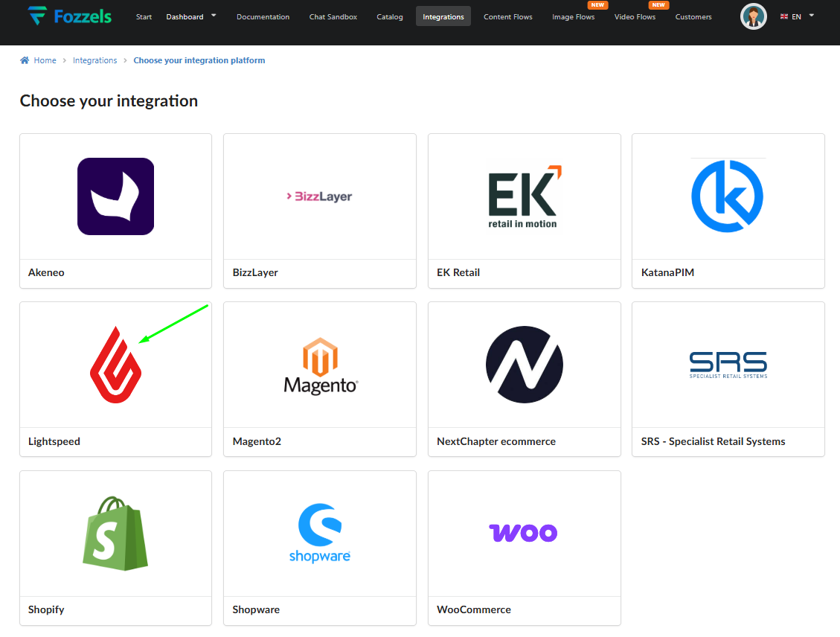Go to Start in the navbar
Viewport: 840px width, 637px height.
tap(144, 16)
